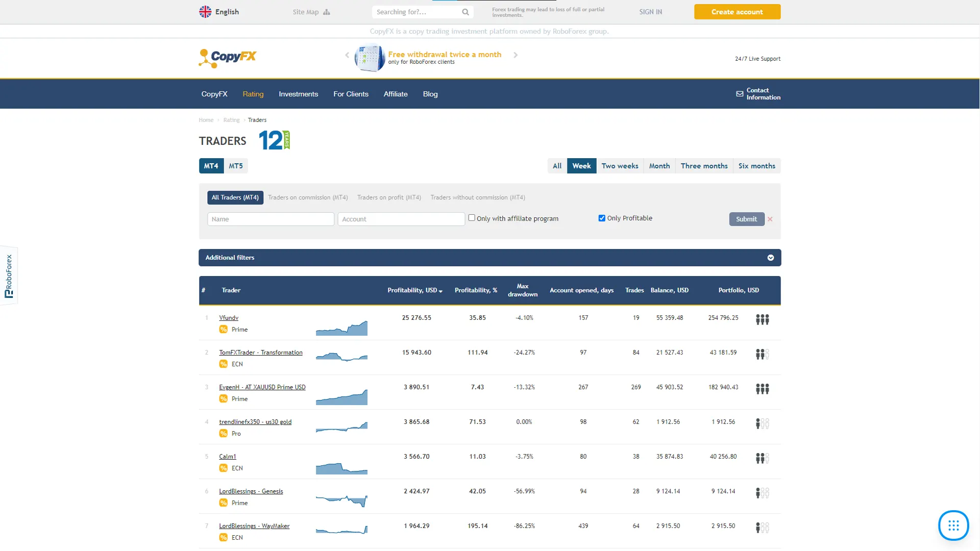Open trendlinefx350 - us30 gold profile
Viewport: 980px width, 551px height.
pyautogui.click(x=255, y=422)
